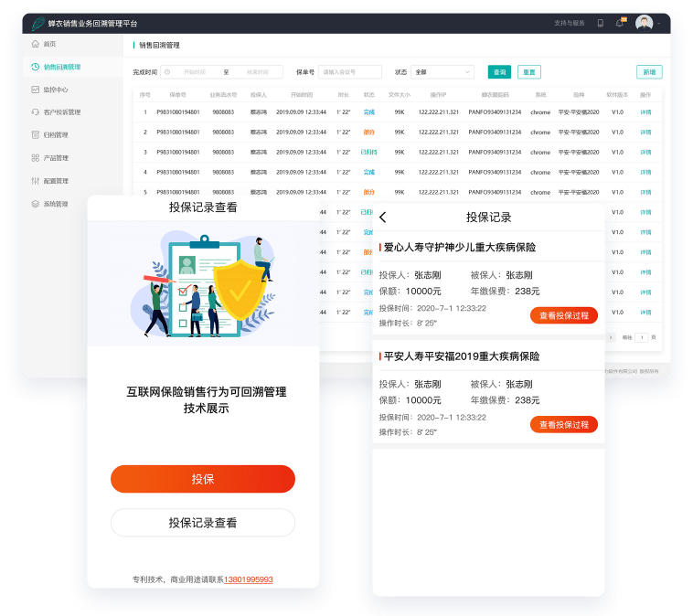The height and width of the screenshot is (616, 693).
Task: Open the notification bell in the header
Action: tap(620, 23)
